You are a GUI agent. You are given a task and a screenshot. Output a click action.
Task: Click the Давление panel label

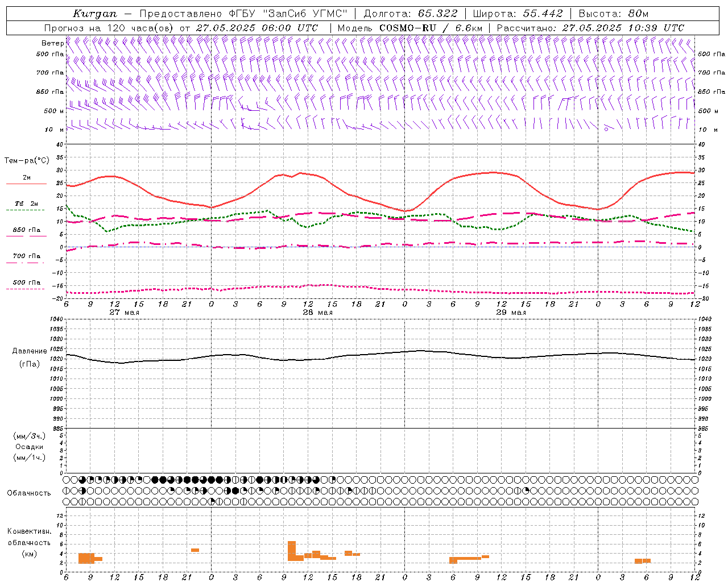point(30,351)
